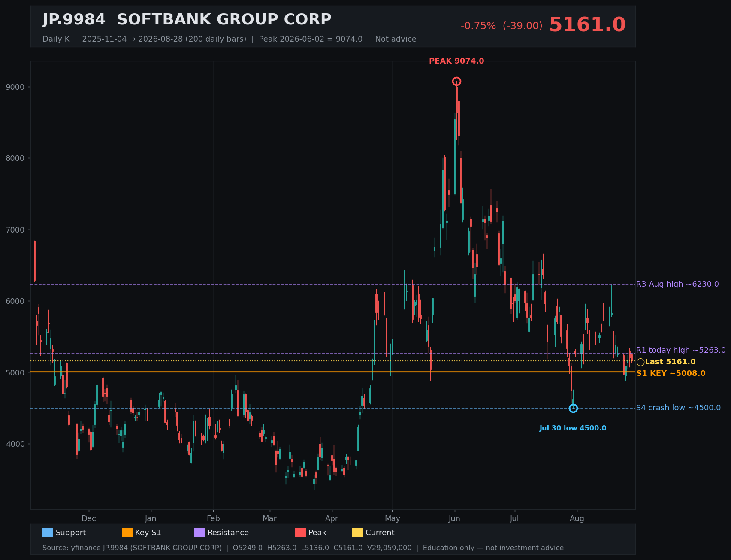The width and height of the screenshot is (731, 560).
Task: Click the large 5161.0 price in the header
Action: 587,25
